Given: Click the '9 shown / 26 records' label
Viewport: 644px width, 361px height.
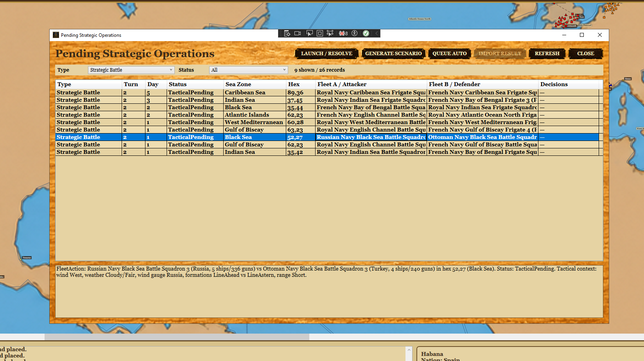Looking at the screenshot, I should point(319,70).
